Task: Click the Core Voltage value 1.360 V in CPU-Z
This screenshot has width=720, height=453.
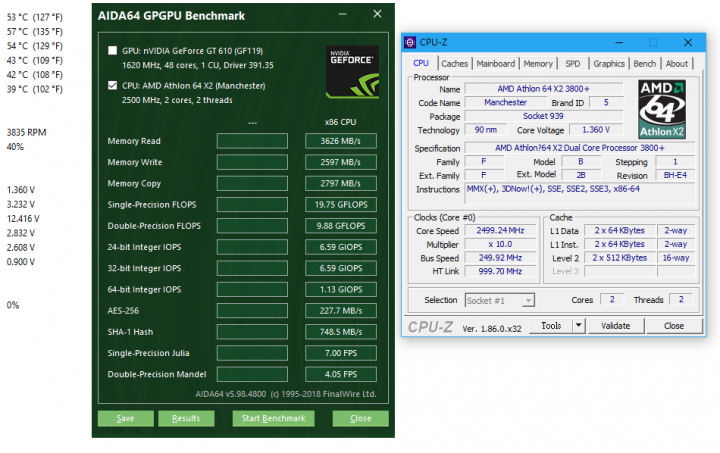Action: tap(596, 130)
